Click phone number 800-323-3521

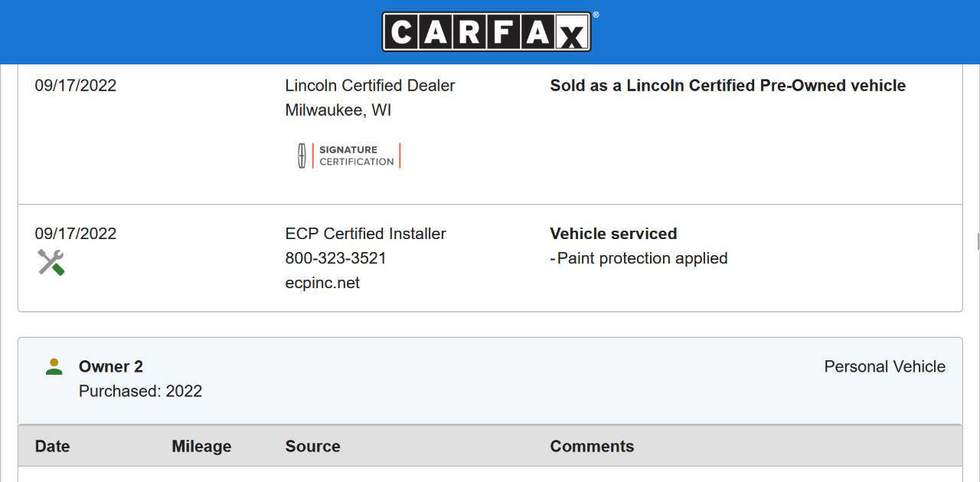coord(335,258)
